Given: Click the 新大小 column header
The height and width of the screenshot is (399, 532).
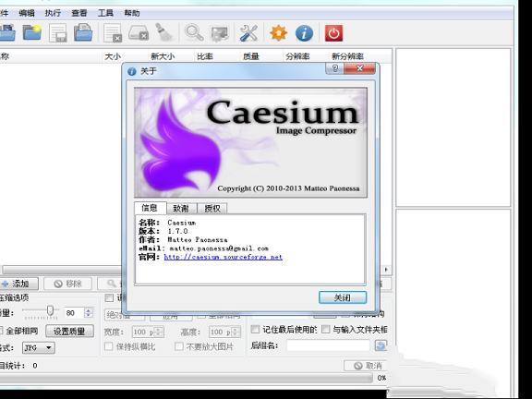Looking at the screenshot, I should (x=163, y=56).
